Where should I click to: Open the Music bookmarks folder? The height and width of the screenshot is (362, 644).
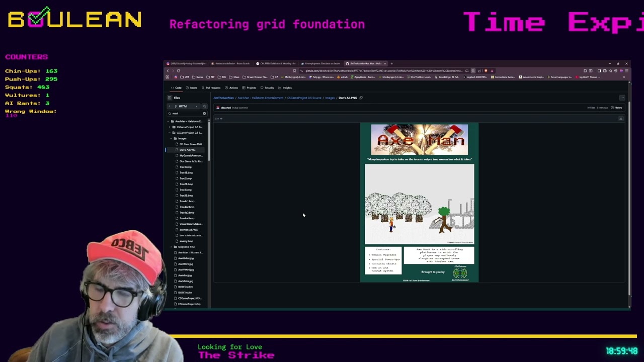[234, 77]
